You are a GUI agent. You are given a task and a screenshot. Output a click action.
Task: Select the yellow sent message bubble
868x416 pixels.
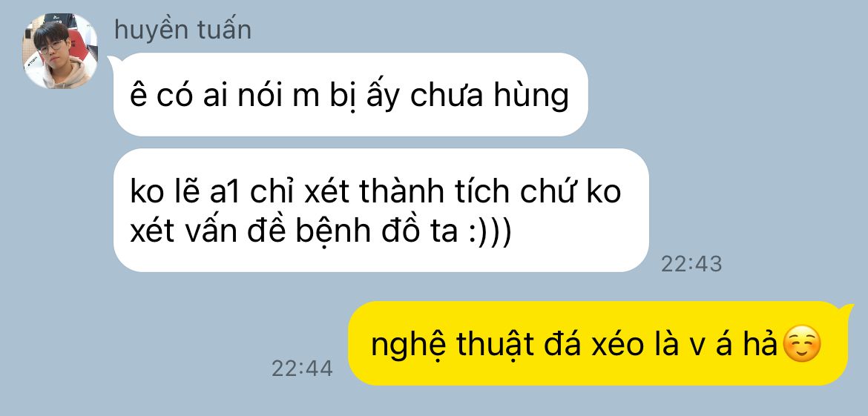[x=598, y=343]
